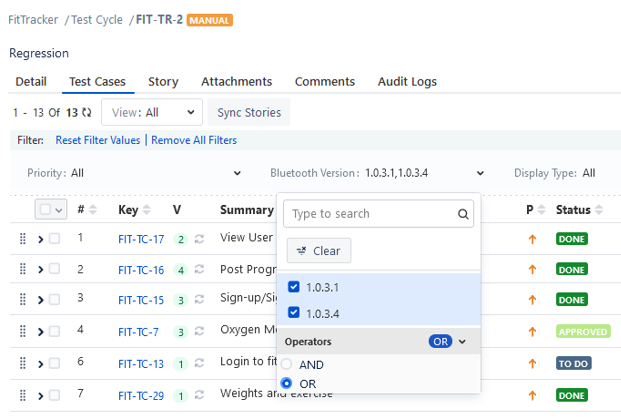
Task: Click sync version icon for FIT-TC-17
Action: pyautogui.click(x=200, y=239)
